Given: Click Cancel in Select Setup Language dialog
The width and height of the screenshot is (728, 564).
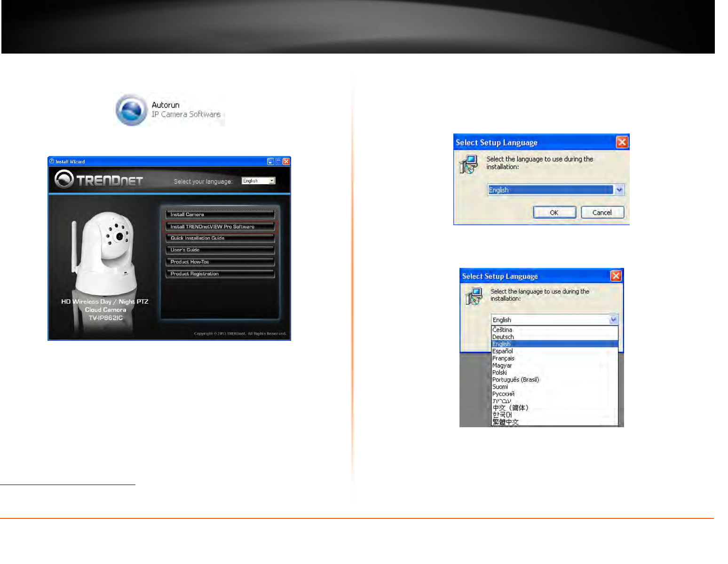Looking at the screenshot, I should tap(602, 212).
